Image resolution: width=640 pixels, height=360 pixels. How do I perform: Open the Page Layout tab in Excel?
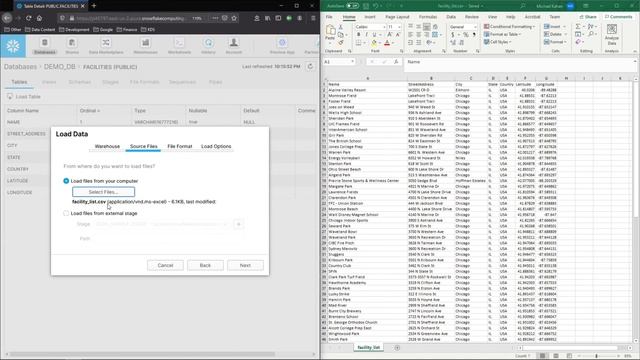tap(397, 17)
